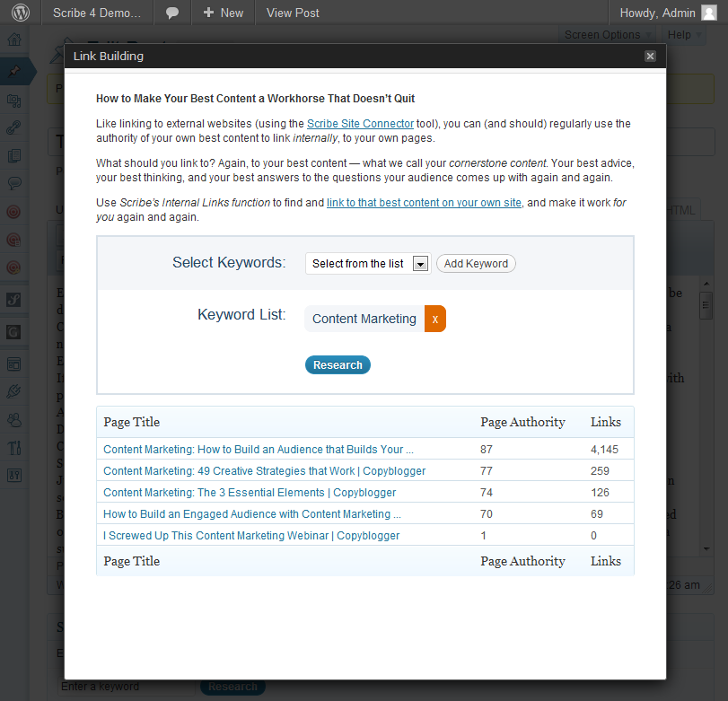Click the Link Building dialog title
The width and height of the screenshot is (728, 701).
109,57
